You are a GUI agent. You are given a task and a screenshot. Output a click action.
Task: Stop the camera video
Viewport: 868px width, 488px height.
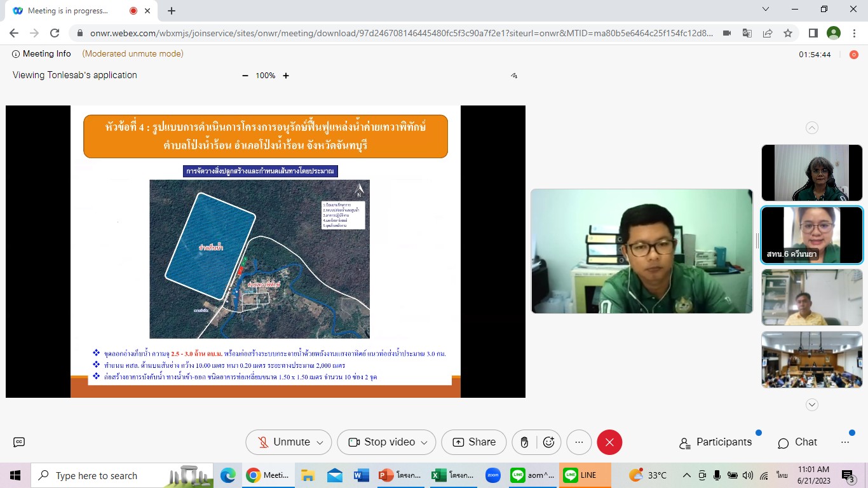[381, 442]
